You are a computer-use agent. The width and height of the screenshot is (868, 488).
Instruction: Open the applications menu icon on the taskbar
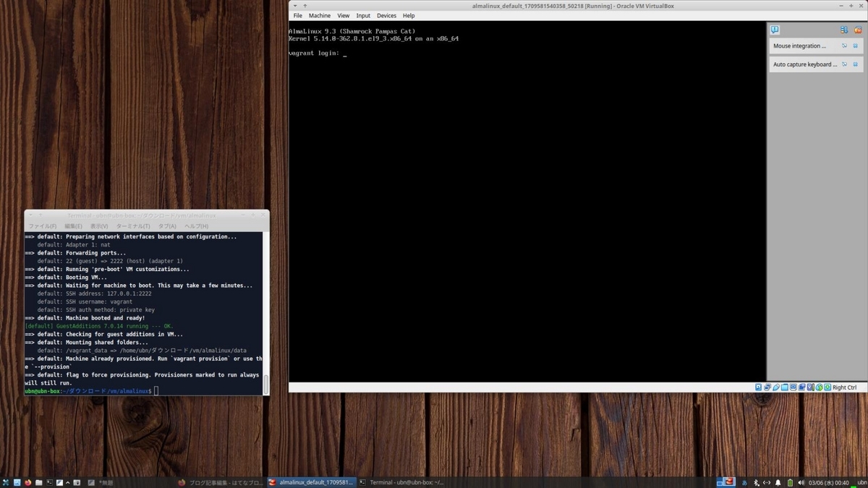point(6,482)
